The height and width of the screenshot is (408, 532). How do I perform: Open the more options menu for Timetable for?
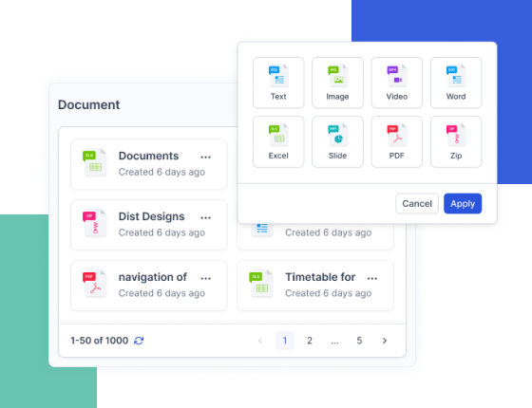pyautogui.click(x=372, y=278)
